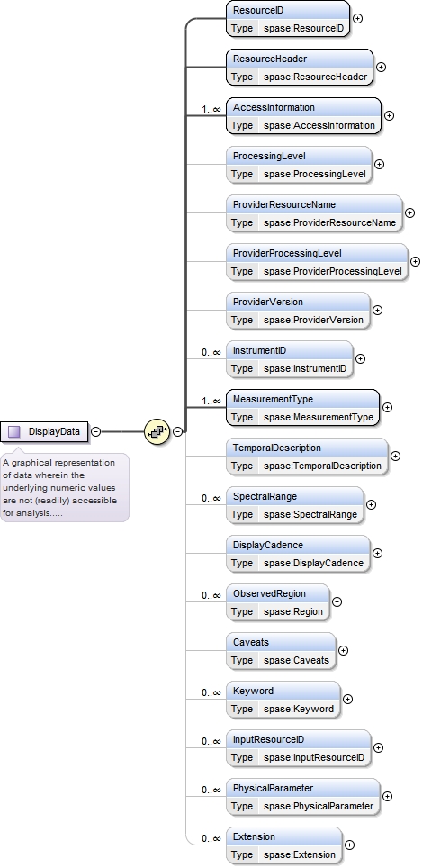This screenshot has width=422, height=868.
Task: Select the ObservedRegion element box
Action: 278,602
